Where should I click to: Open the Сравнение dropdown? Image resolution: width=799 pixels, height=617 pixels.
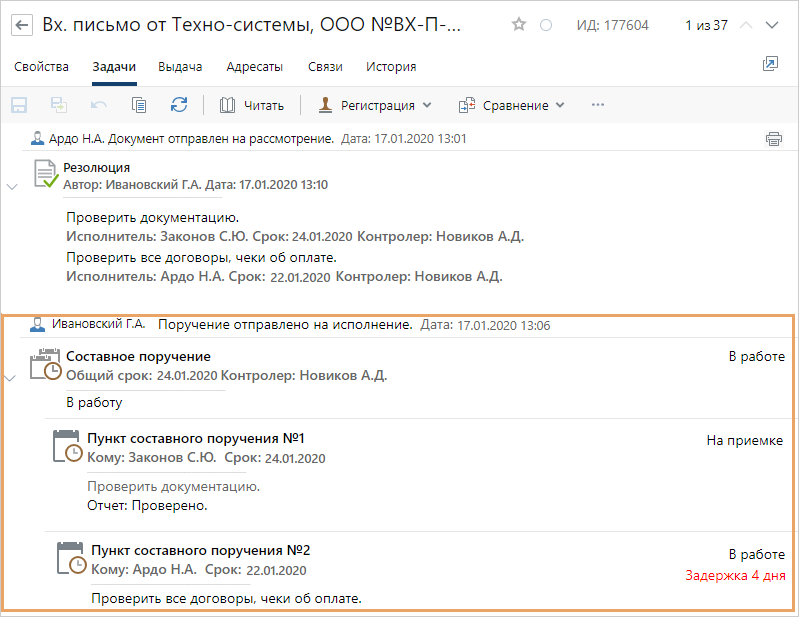(x=511, y=105)
